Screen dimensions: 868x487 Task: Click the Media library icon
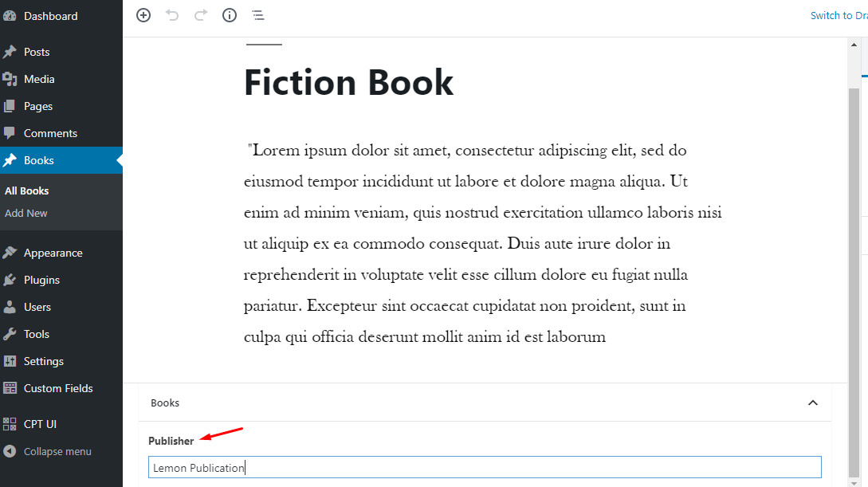pyautogui.click(x=10, y=79)
